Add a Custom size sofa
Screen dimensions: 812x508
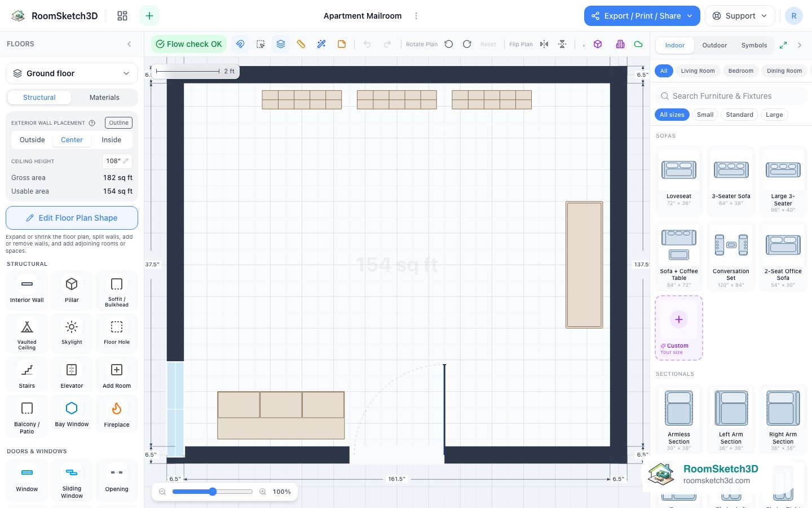coord(679,328)
